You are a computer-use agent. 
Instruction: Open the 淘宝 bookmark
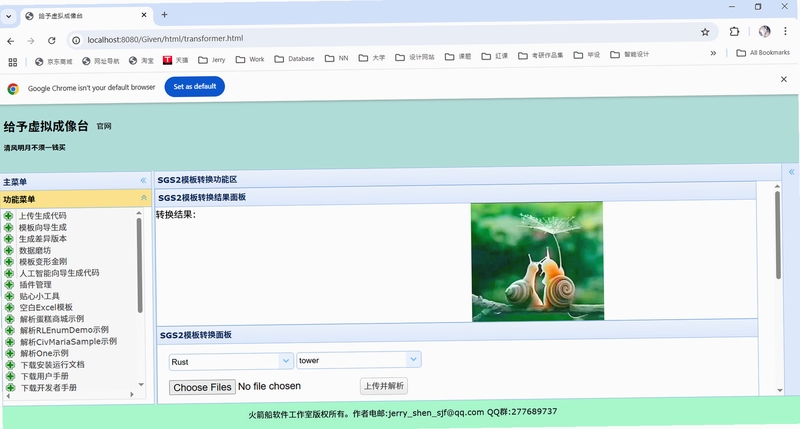pyautogui.click(x=141, y=61)
